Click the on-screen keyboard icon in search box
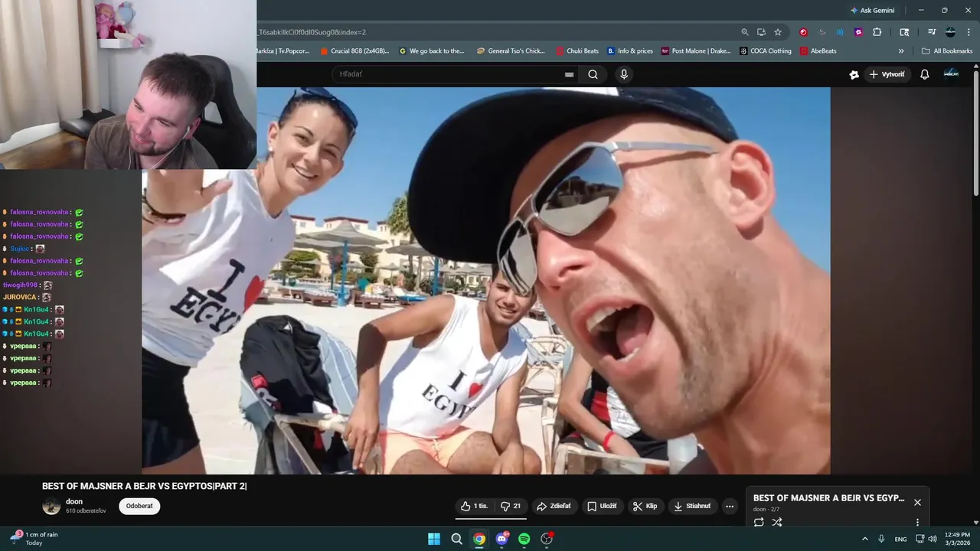 pyautogui.click(x=569, y=74)
